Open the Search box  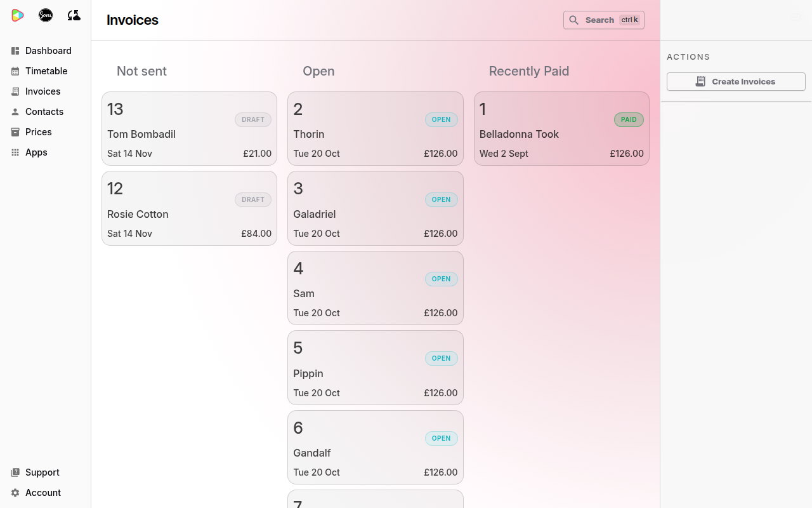click(x=604, y=20)
